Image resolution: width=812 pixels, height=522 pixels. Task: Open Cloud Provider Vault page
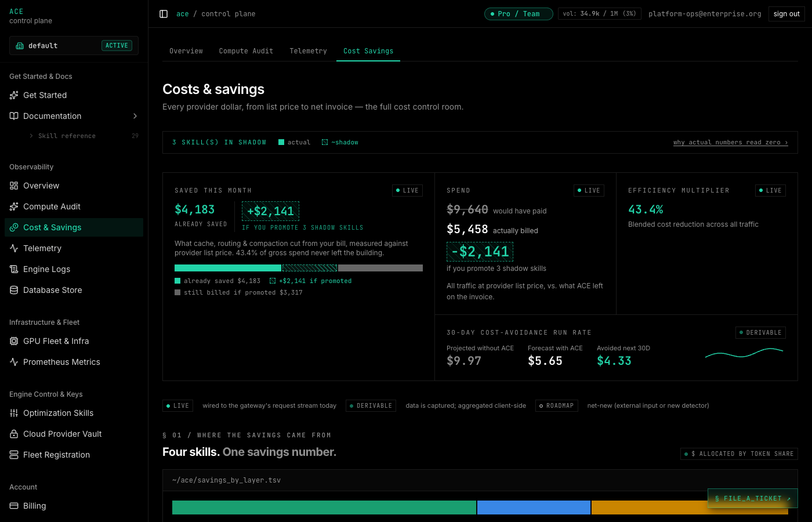(74, 434)
